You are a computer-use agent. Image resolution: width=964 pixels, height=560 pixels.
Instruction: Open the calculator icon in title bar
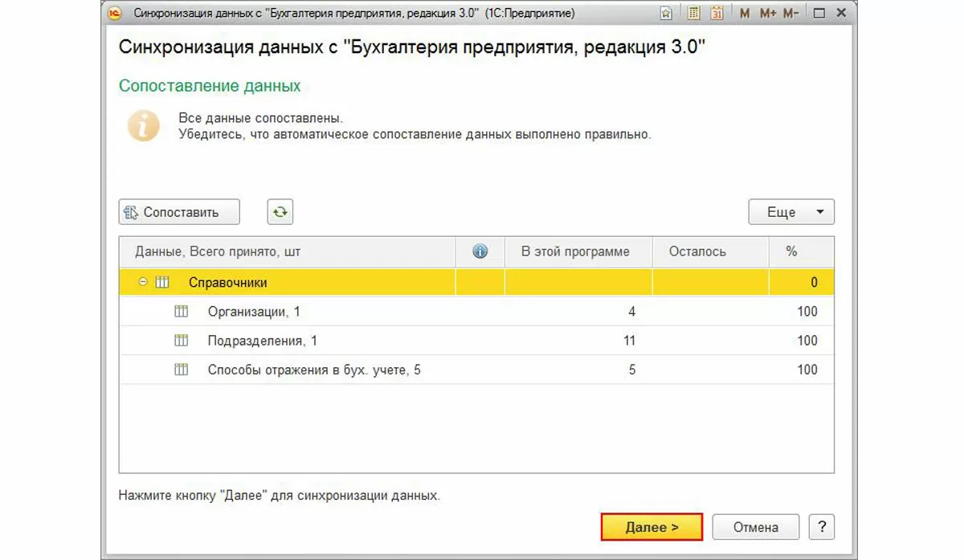coord(694,13)
